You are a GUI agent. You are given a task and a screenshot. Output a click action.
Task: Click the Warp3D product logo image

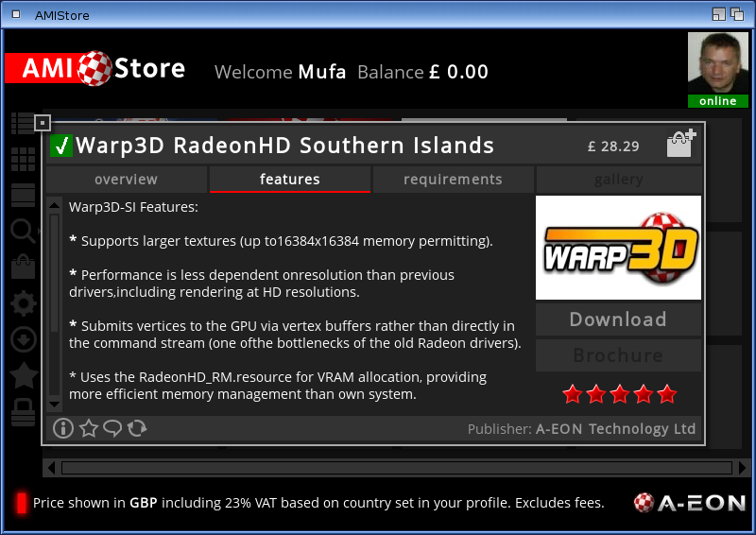tap(618, 248)
